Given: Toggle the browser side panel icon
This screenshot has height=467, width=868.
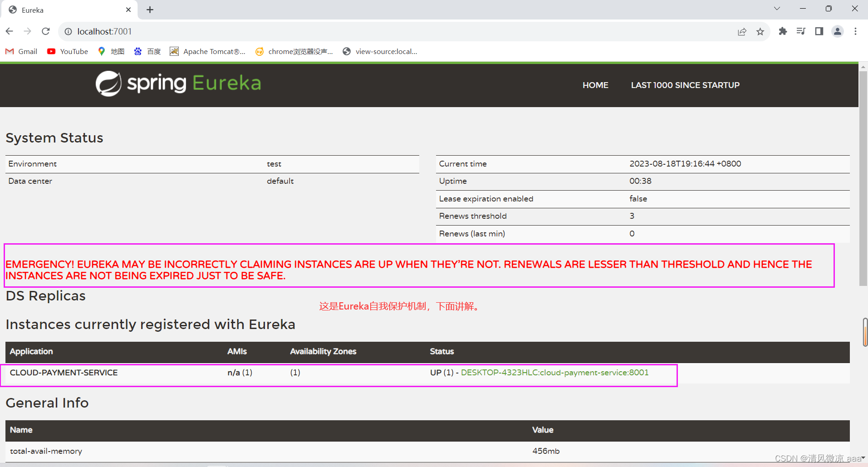Looking at the screenshot, I should click(x=819, y=31).
